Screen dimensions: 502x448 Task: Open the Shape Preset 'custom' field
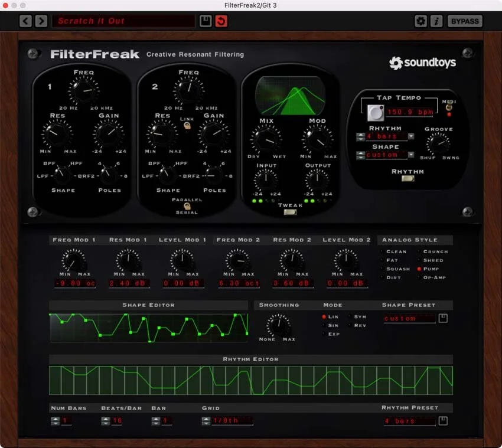pyautogui.click(x=409, y=319)
